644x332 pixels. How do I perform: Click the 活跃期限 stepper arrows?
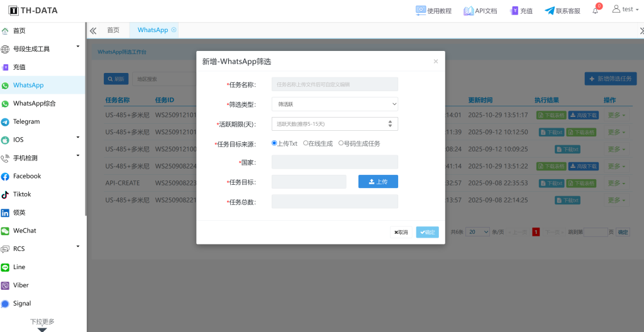pos(390,124)
